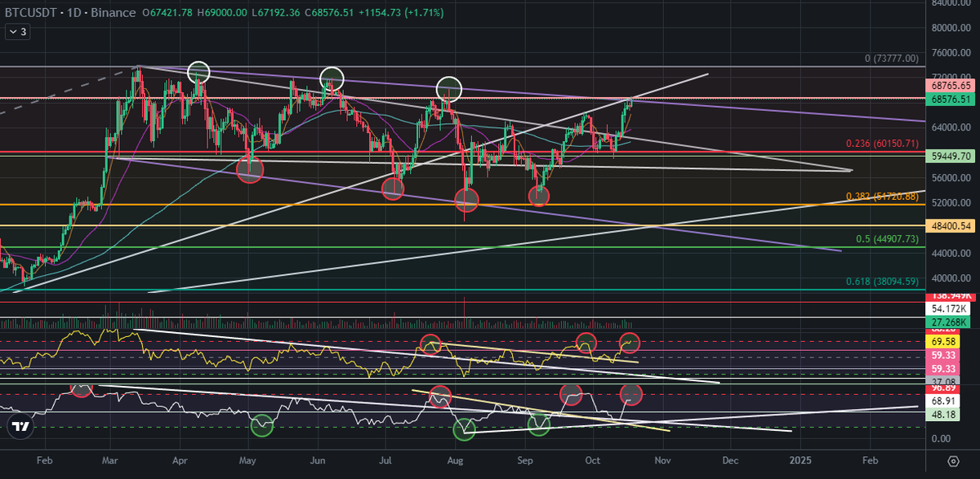This screenshot has height=479, width=980.
Task: Click the 54.172K volume label
Action: tap(949, 309)
